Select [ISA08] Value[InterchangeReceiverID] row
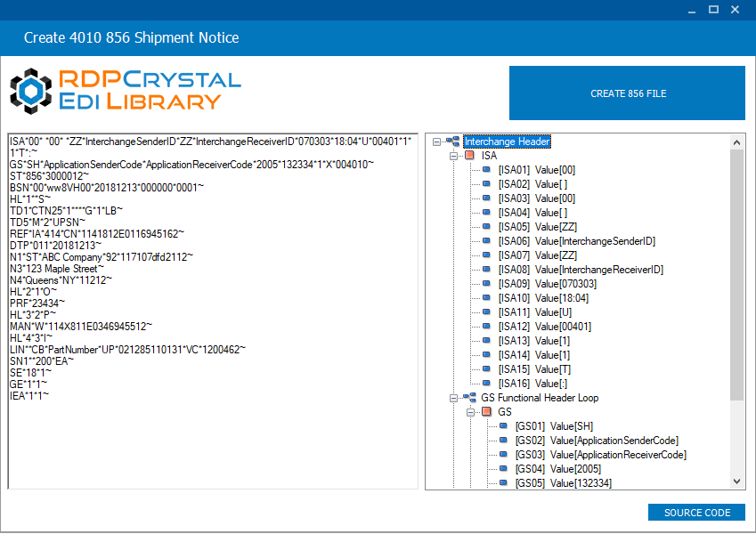 [x=581, y=270]
